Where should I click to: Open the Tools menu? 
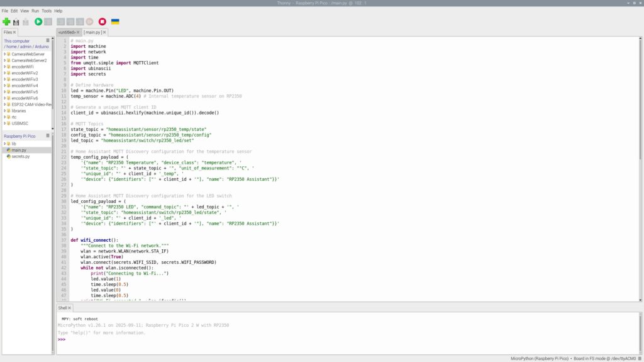coord(47,11)
